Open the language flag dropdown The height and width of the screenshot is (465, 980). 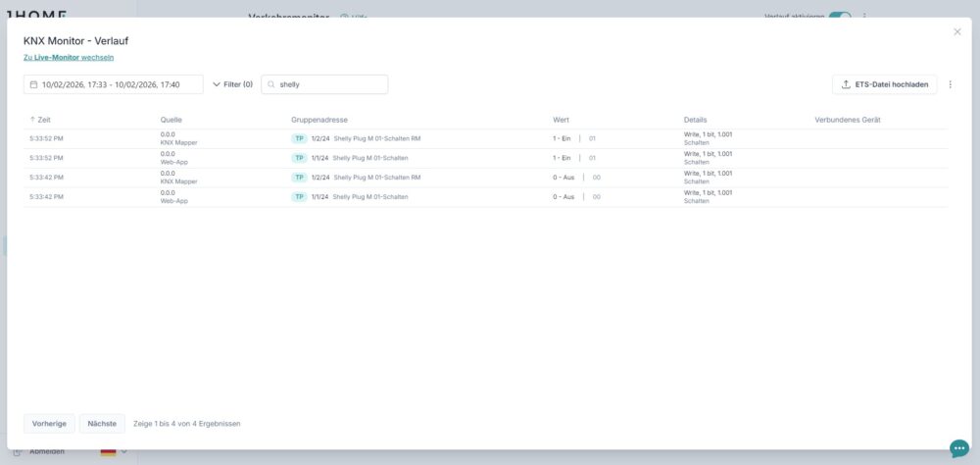click(114, 451)
